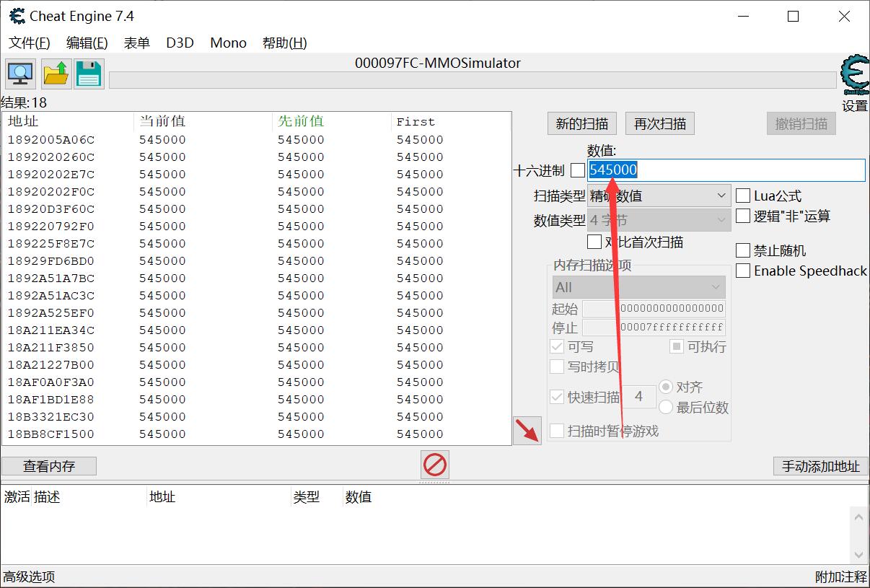This screenshot has width=870, height=588.
Task: Enable the 逻辑"非"运算 checkbox
Action: click(x=743, y=216)
